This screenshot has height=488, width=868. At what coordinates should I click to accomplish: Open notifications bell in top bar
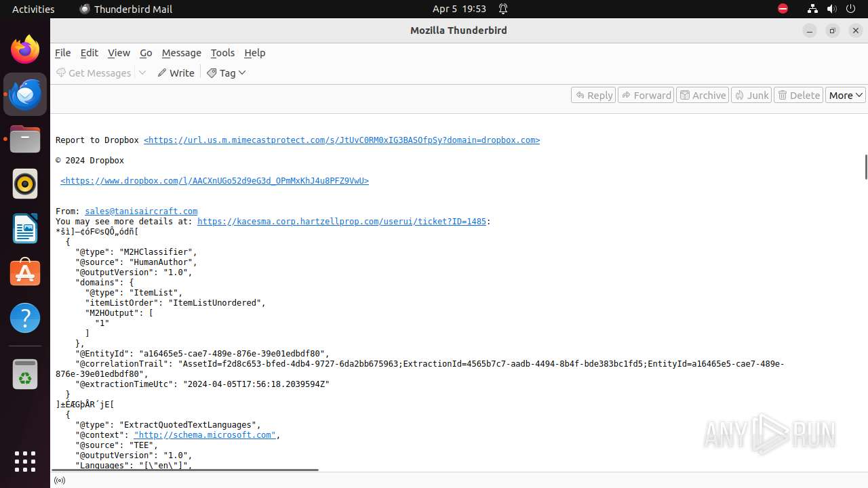503,9
